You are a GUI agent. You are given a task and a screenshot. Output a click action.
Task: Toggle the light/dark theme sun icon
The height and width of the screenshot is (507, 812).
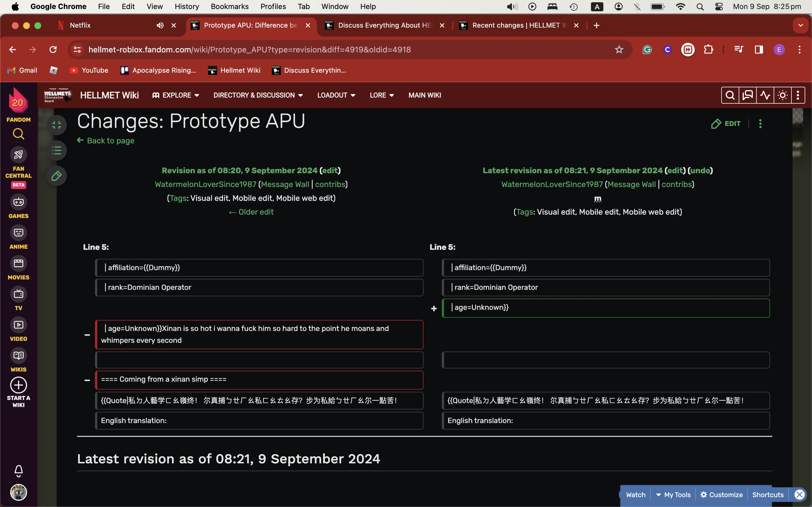tap(782, 95)
